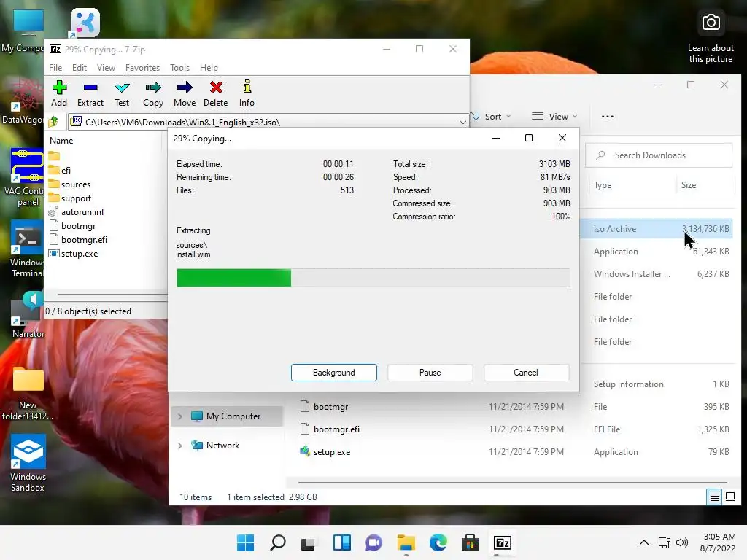Open Narrator desktop shortcut
This screenshot has height=560, width=747.
point(27,315)
